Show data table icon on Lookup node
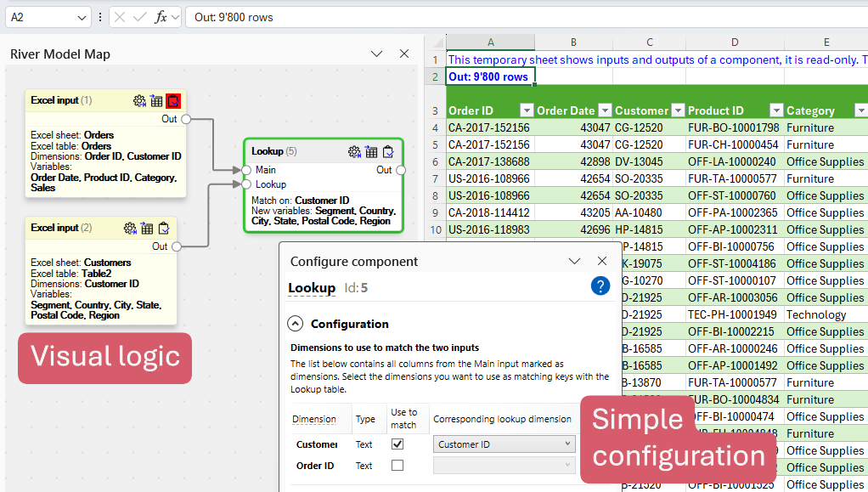Image resolution: width=868 pixels, height=492 pixels. [371, 152]
